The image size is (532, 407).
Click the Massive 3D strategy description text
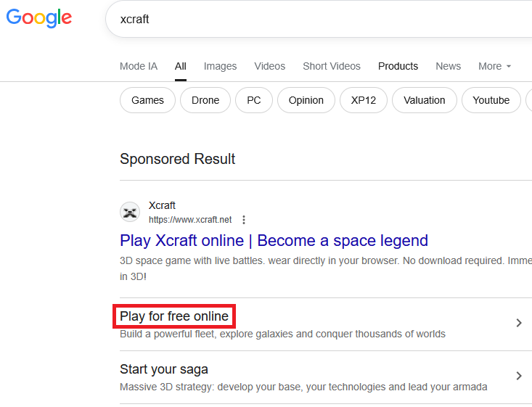[303, 387]
